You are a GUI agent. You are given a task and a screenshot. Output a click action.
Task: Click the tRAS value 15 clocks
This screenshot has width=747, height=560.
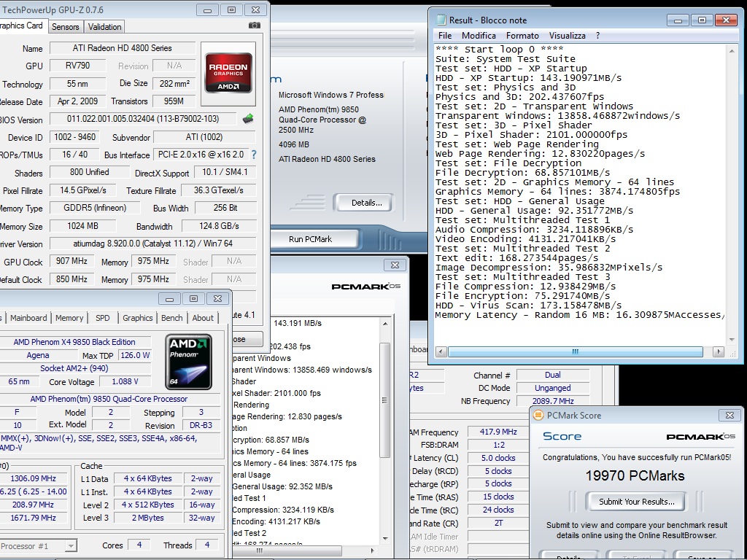click(x=498, y=497)
